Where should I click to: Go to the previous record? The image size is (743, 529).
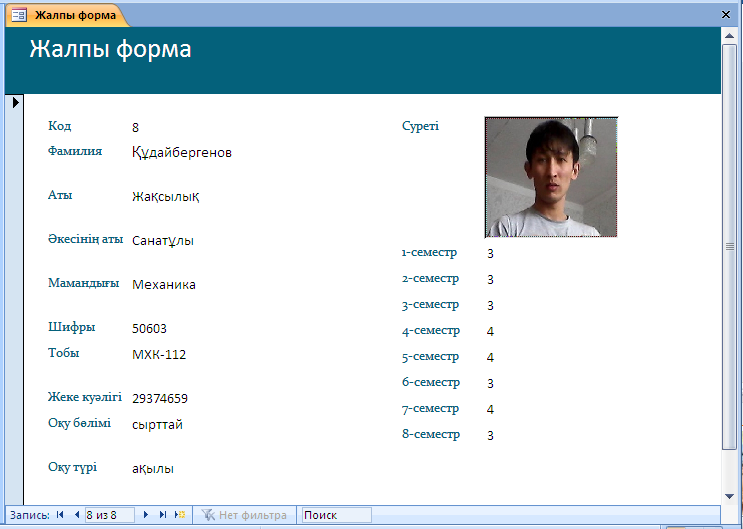[77, 515]
